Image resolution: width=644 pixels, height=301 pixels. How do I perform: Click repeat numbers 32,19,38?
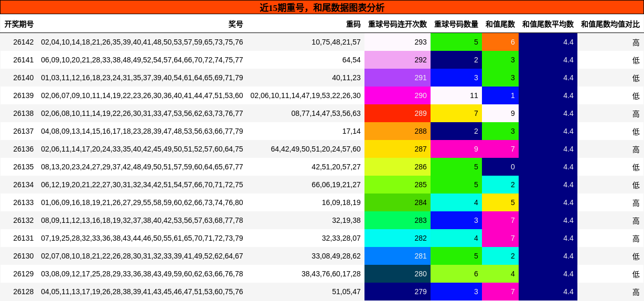point(346,220)
